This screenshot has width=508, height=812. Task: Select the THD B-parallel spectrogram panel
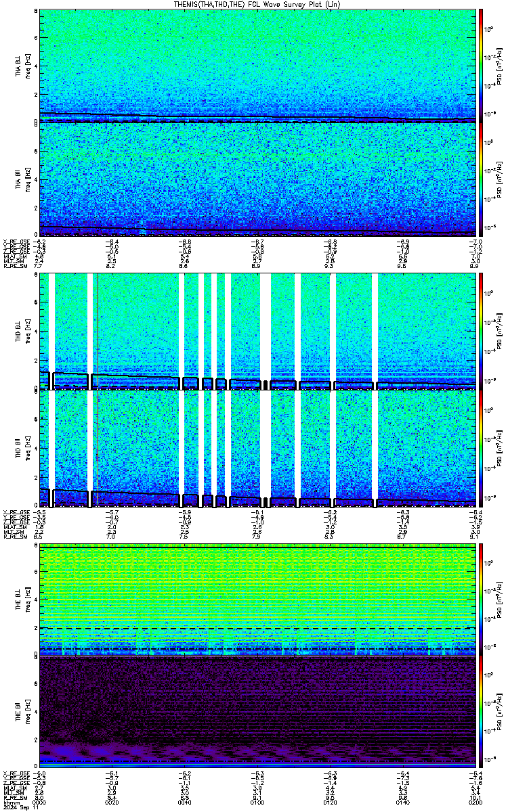pyautogui.click(x=257, y=448)
